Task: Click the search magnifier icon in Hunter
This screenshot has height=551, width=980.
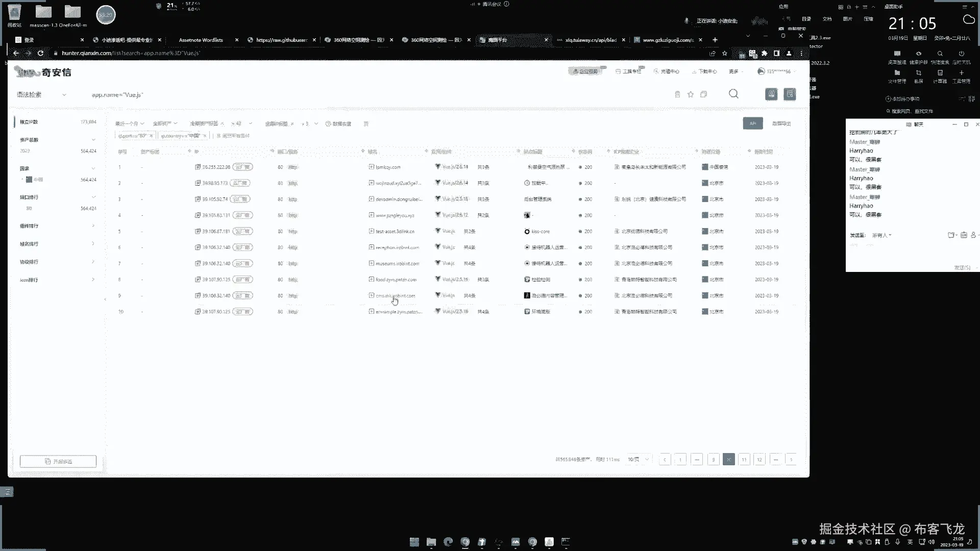Action: (x=733, y=94)
